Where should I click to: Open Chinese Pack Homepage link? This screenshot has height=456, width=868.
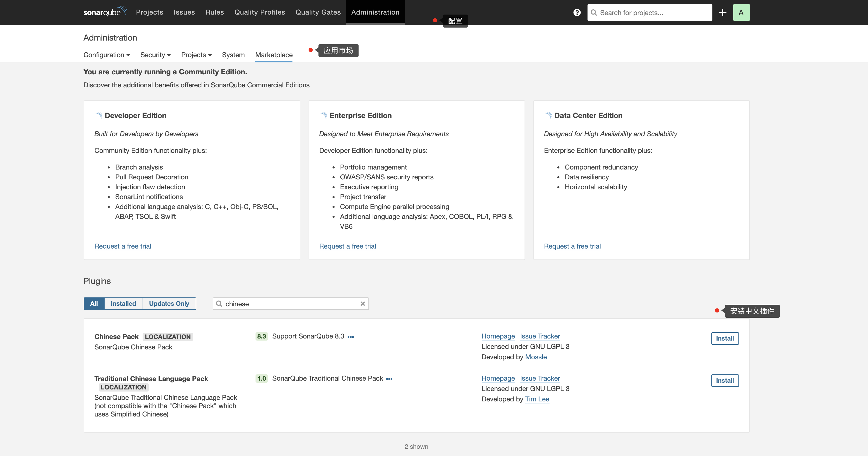(x=498, y=336)
